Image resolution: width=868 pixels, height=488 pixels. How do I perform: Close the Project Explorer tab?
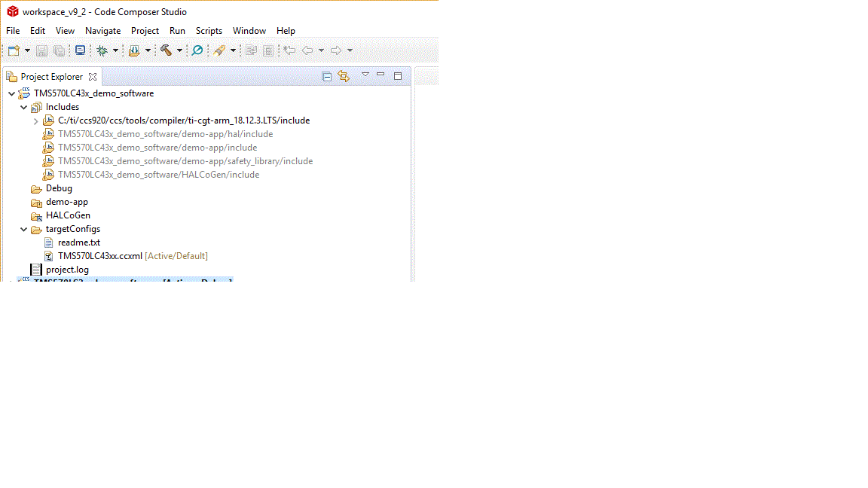coord(93,77)
